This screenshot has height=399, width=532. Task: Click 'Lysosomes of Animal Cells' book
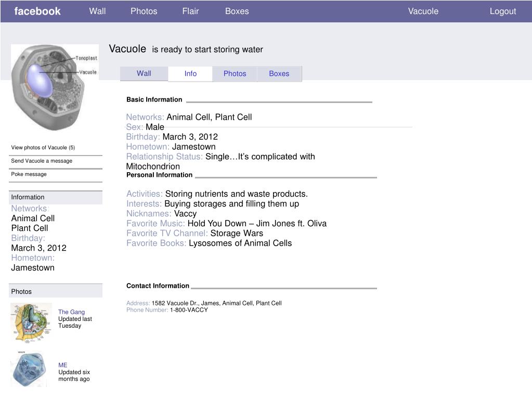click(x=240, y=243)
